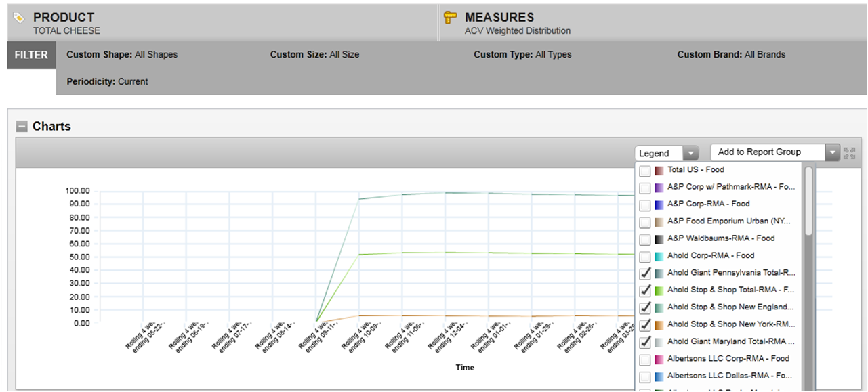This screenshot has height=392, width=868.
Task: Click the expand chart fullscreen icon
Action: coord(850,153)
